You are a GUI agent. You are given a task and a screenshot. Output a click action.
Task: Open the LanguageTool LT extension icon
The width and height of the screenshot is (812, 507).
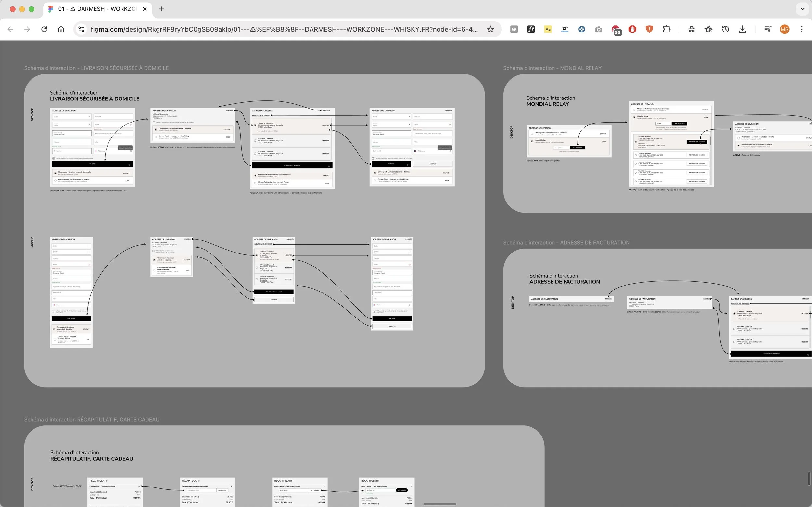pyautogui.click(x=565, y=29)
